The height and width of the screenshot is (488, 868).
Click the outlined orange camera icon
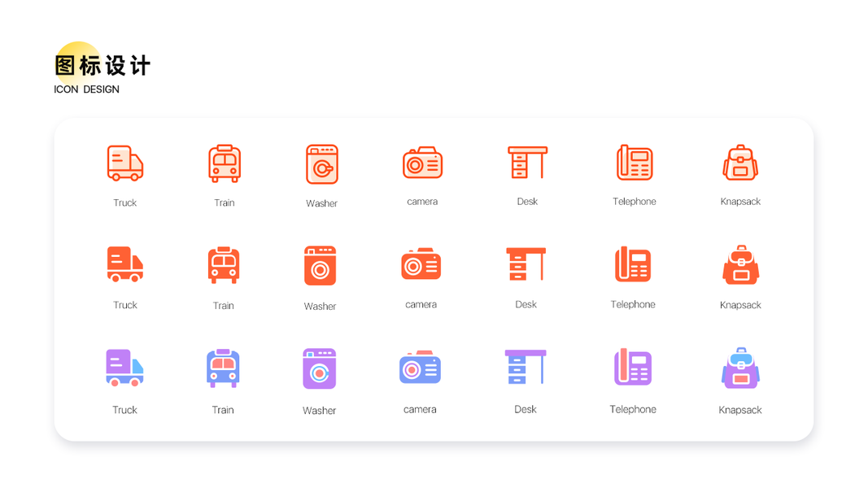(422, 163)
